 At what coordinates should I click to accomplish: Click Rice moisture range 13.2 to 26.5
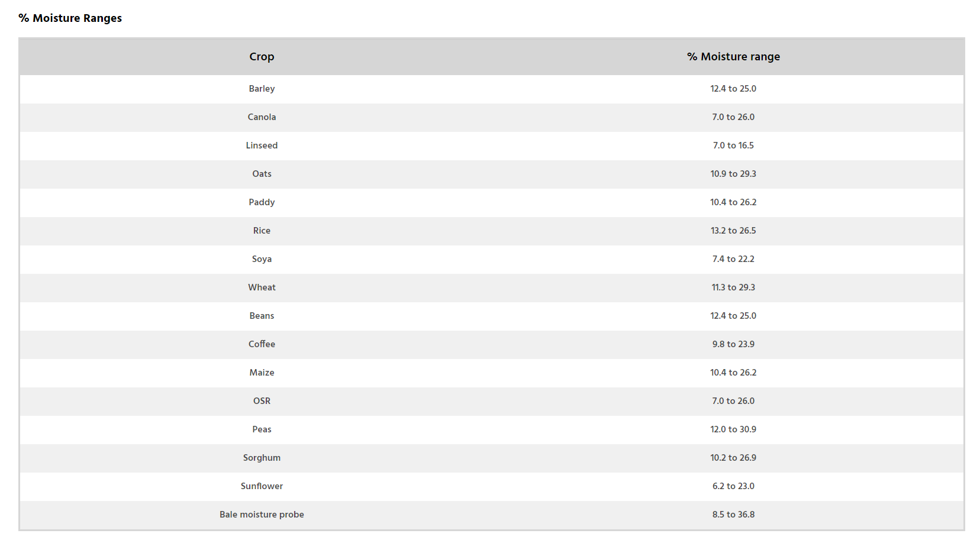click(733, 231)
